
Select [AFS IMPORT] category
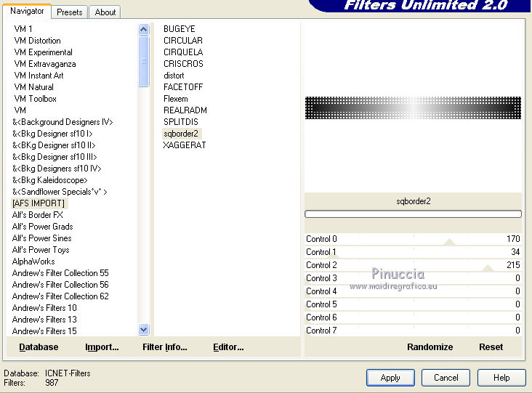pos(39,203)
